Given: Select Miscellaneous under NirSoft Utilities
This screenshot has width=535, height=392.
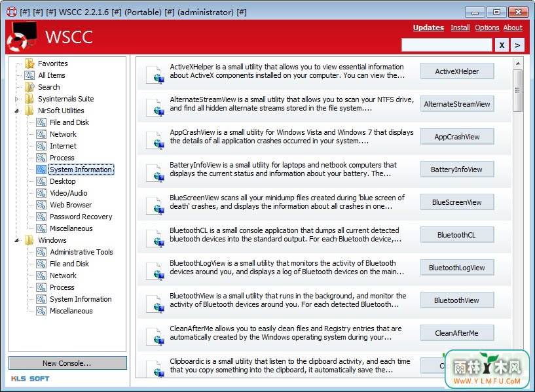Looking at the screenshot, I should pos(71,228).
